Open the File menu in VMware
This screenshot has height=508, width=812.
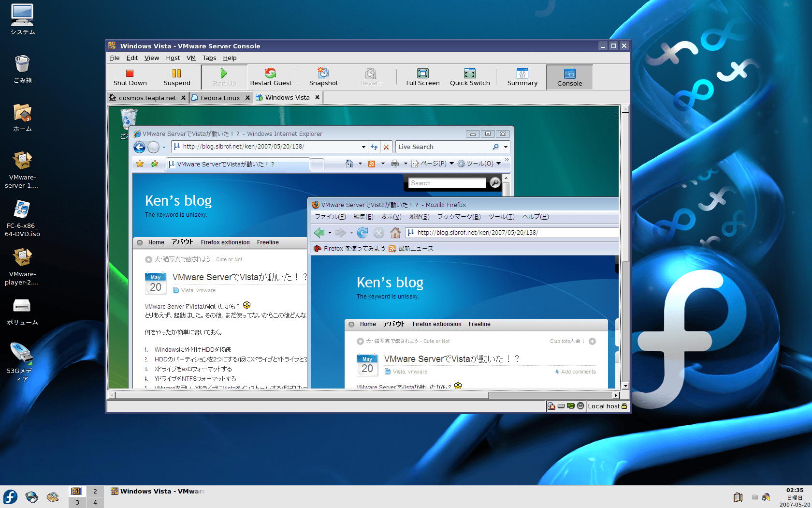[115, 58]
